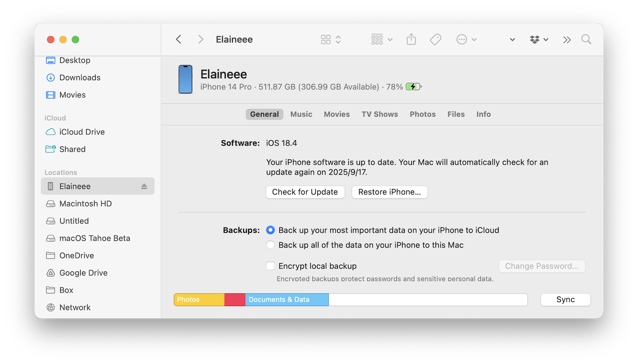Click the blue Documents & Data segment
638x364 pixels.
(x=287, y=300)
